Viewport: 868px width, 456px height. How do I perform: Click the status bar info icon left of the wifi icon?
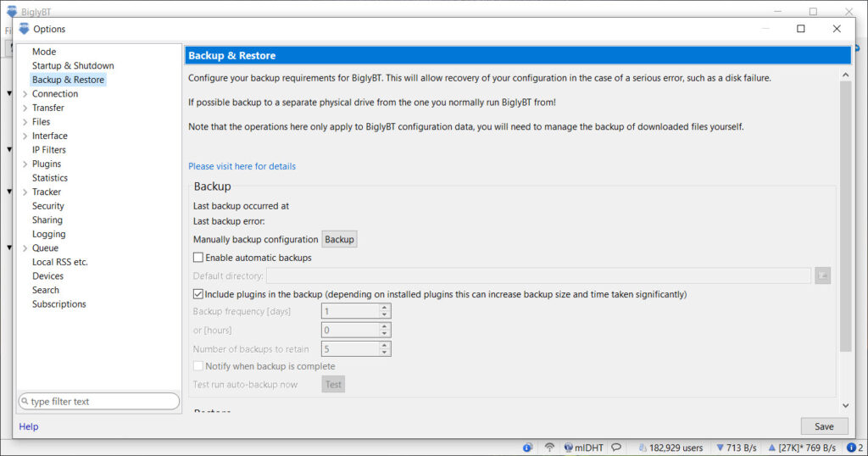click(527, 448)
